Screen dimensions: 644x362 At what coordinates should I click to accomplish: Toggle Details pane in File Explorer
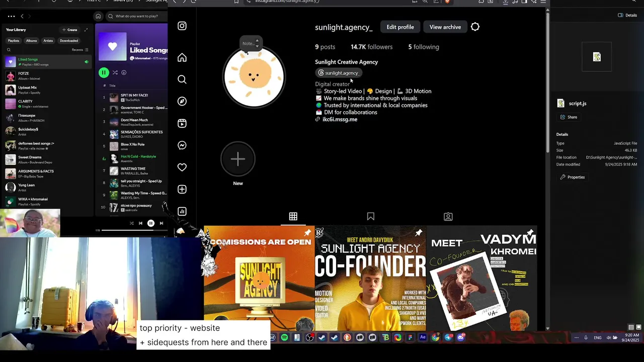click(627, 15)
